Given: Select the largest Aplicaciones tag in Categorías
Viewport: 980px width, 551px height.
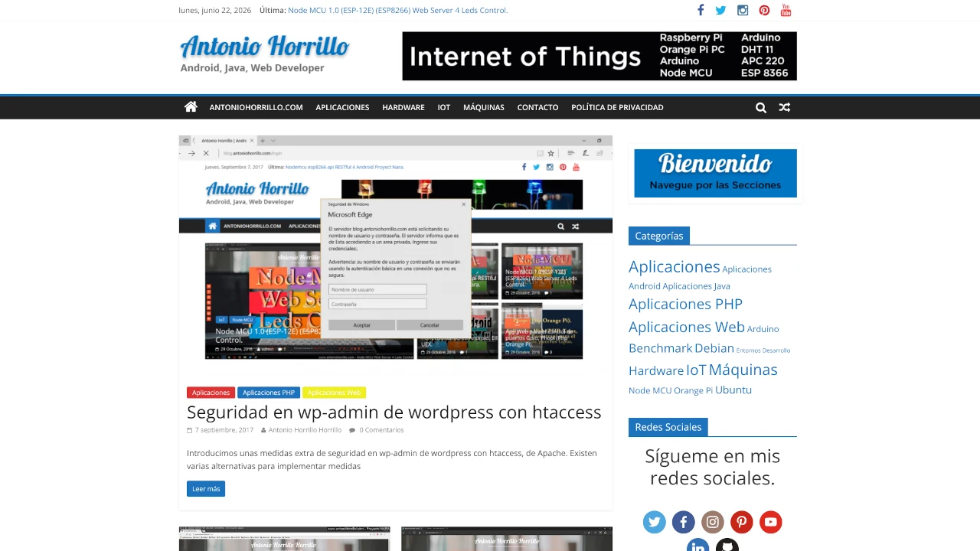Looking at the screenshot, I should point(675,266).
